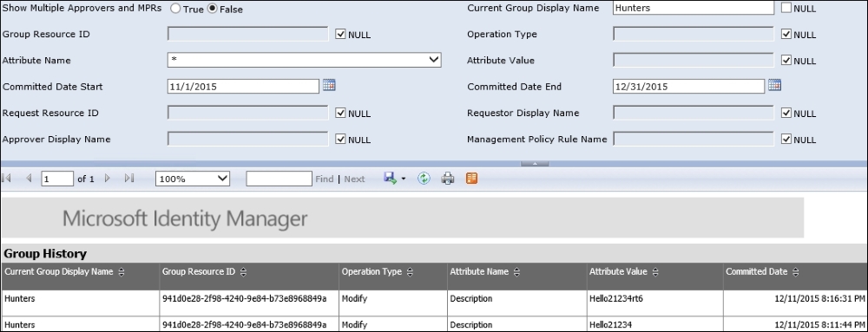The width and height of the screenshot is (868, 332).
Task: Sort by Committed Date column
Action: tap(795, 272)
